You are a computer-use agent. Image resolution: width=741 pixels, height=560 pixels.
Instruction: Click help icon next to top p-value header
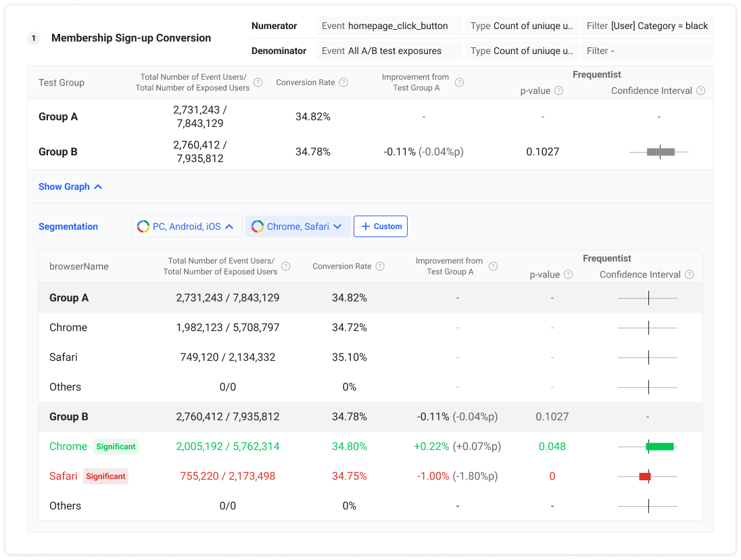558,91
